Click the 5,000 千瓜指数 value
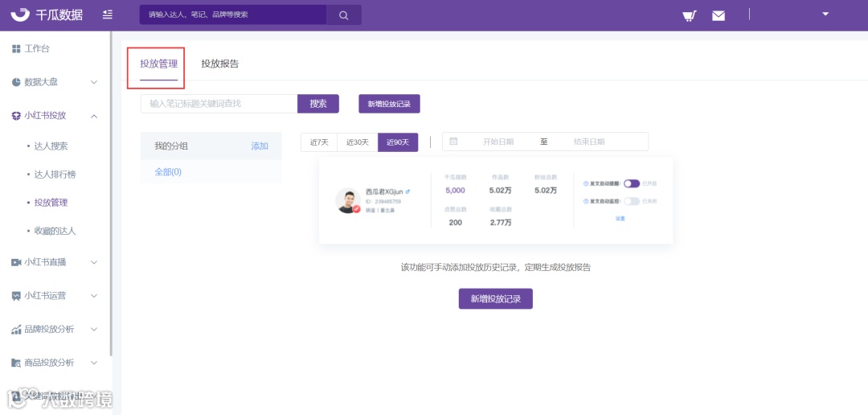Screen dimensions: 868x415 tap(455, 190)
